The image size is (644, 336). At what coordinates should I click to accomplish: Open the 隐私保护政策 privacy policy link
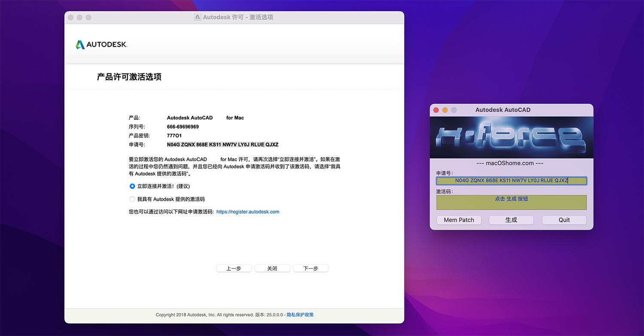point(300,315)
